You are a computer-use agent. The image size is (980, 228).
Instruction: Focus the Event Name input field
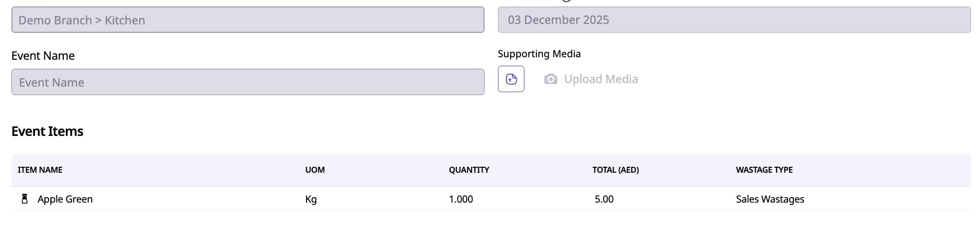(x=248, y=82)
